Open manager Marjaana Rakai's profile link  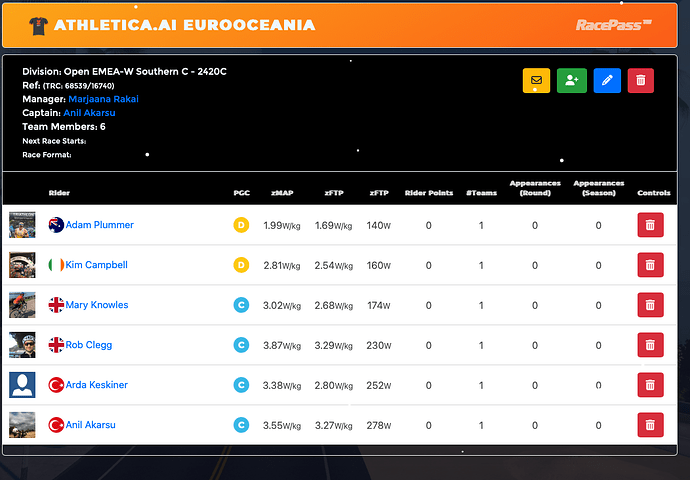pos(103,99)
